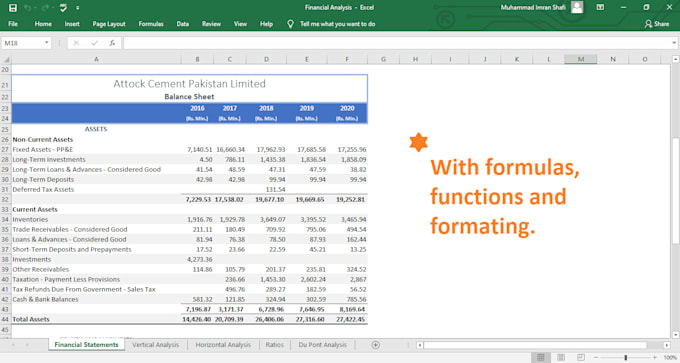This screenshot has height=363, width=680.
Task: Expand the formula bar chevron
Action: (x=674, y=43)
